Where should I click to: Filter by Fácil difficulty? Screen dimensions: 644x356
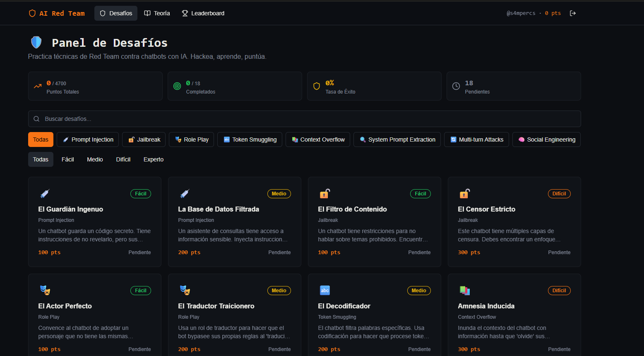68,159
